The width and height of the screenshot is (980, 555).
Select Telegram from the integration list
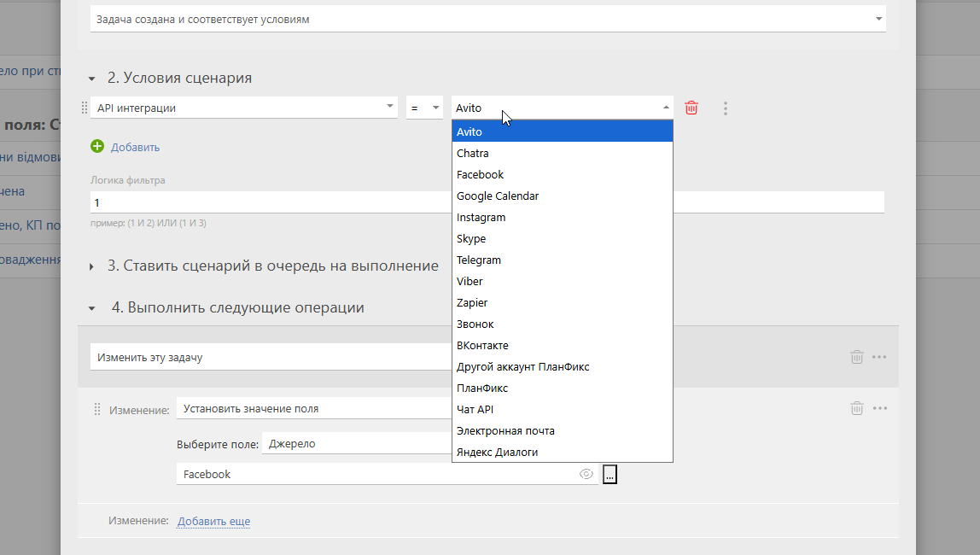(x=479, y=260)
